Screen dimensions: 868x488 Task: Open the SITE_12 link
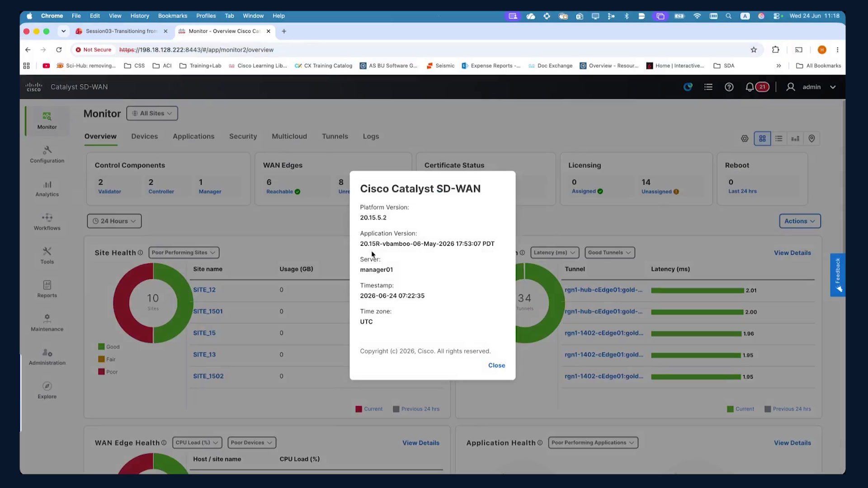204,290
